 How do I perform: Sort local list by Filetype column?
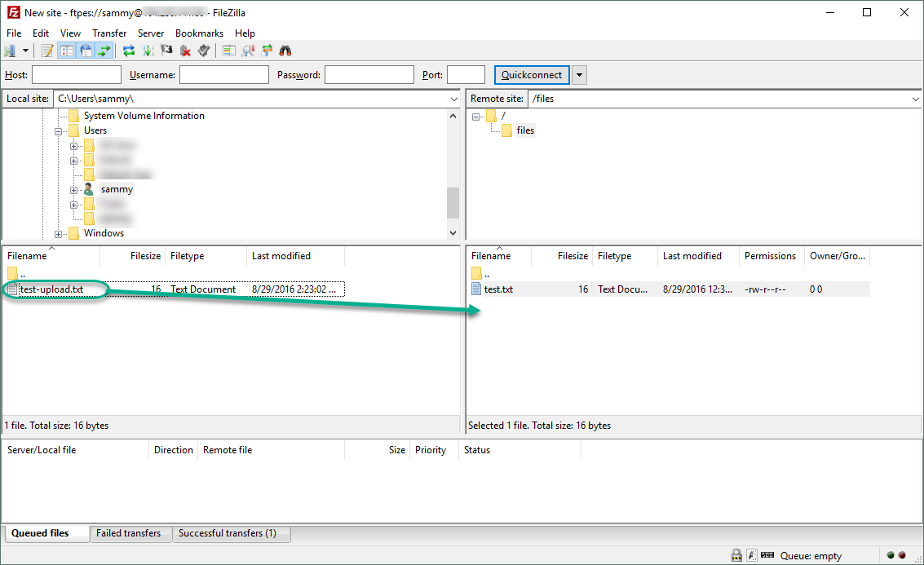click(x=206, y=256)
